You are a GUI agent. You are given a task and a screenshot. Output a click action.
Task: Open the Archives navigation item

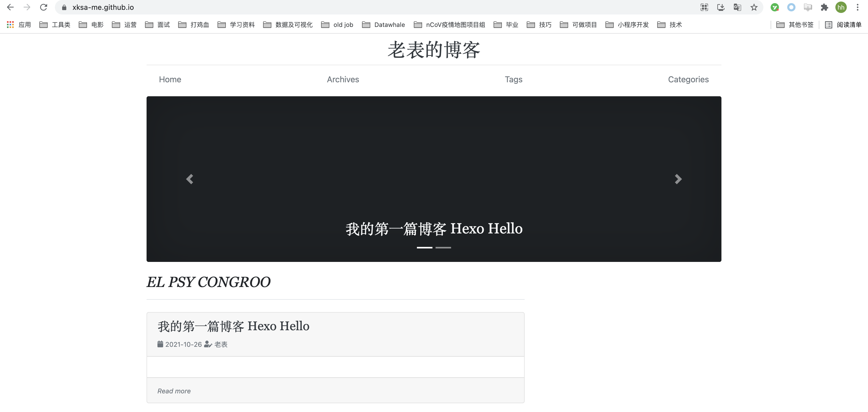[x=343, y=79]
